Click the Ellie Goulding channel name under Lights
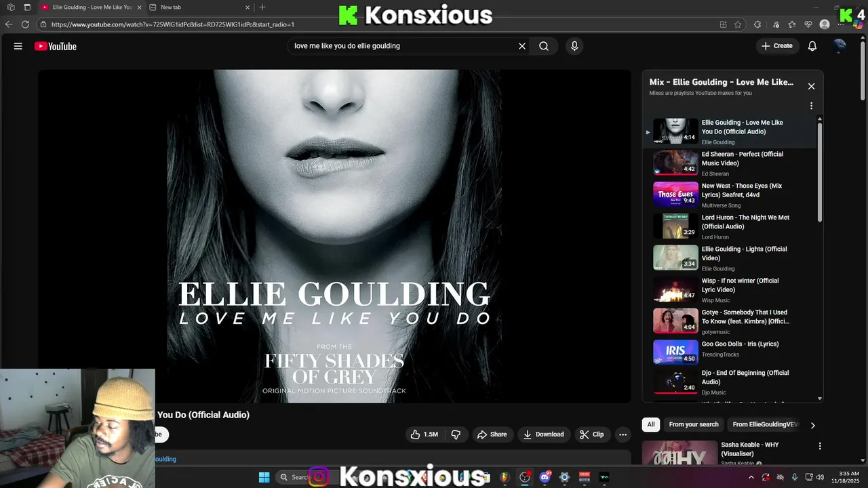This screenshot has width=868, height=488. click(718, 269)
